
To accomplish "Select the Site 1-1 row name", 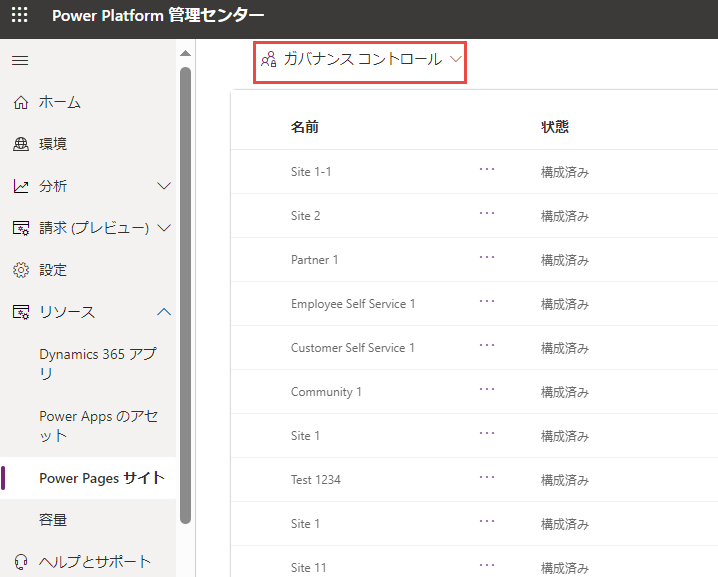I will point(311,172).
